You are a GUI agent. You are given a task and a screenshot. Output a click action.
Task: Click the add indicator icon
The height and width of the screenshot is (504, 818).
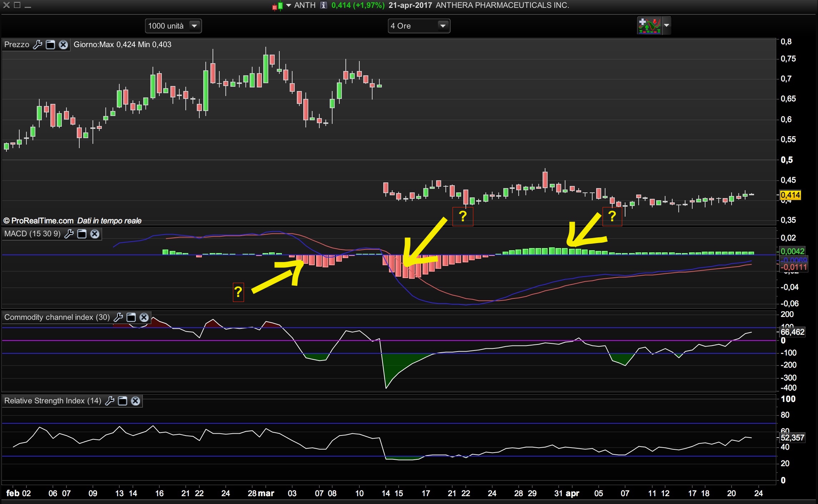[649, 26]
